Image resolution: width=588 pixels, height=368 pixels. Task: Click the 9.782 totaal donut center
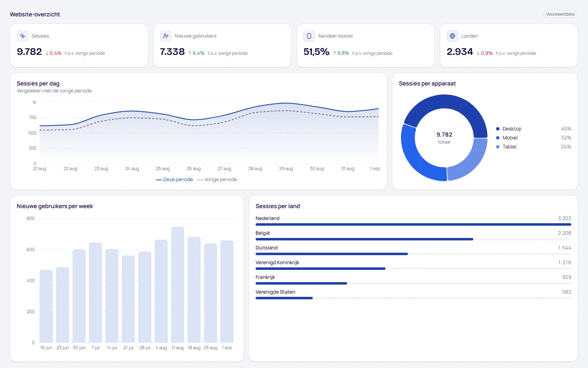point(444,138)
